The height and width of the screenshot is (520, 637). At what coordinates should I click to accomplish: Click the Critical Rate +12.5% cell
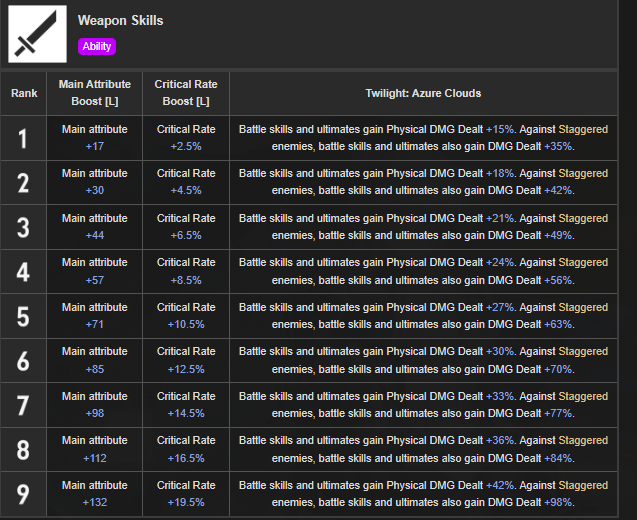click(x=186, y=360)
